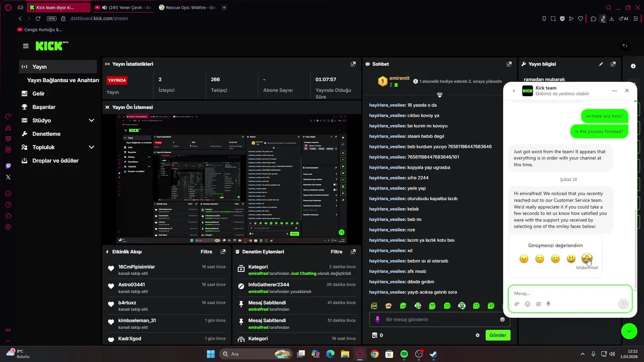Edit stream info with pencil icon
Image resolution: width=644 pixels, height=362 pixels.
coord(601,64)
